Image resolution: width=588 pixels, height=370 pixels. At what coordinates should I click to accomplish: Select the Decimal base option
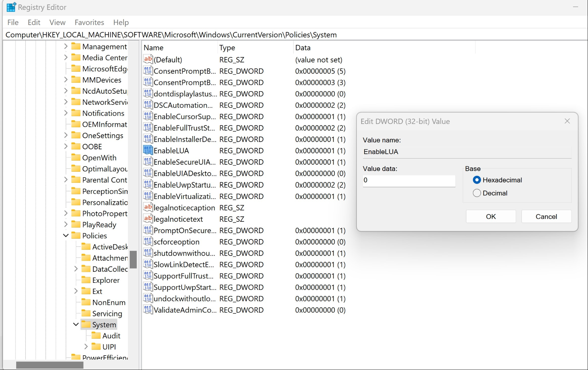point(477,193)
